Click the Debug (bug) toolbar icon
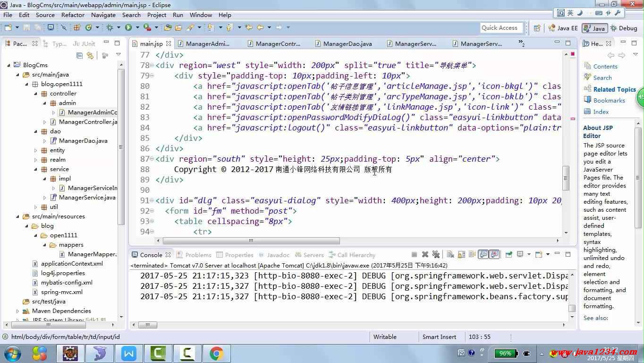Screen dimensions: 644x363 tap(110, 27)
